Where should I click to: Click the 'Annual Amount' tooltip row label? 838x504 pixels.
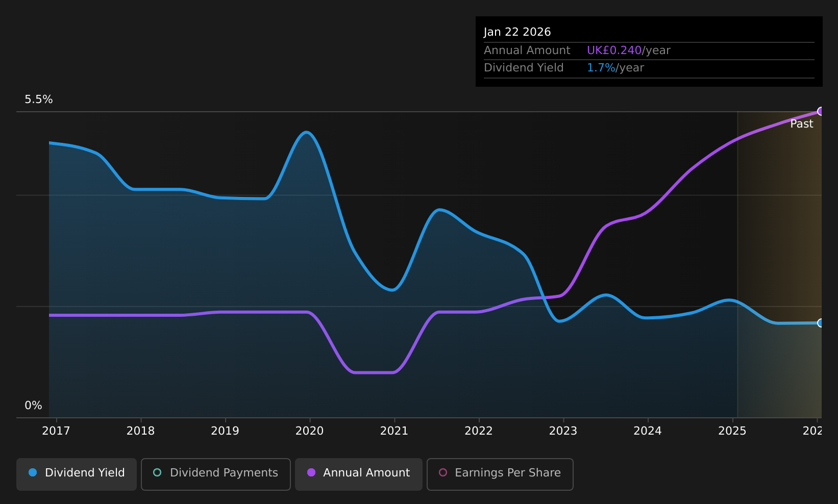click(527, 51)
